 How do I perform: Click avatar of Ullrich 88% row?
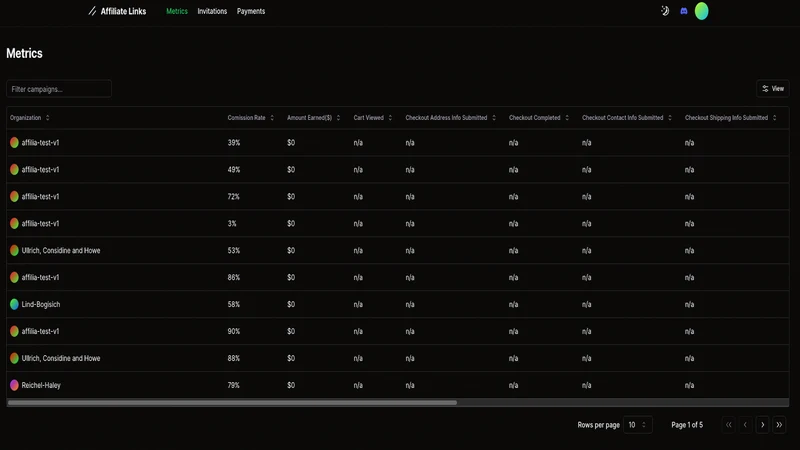click(x=14, y=358)
